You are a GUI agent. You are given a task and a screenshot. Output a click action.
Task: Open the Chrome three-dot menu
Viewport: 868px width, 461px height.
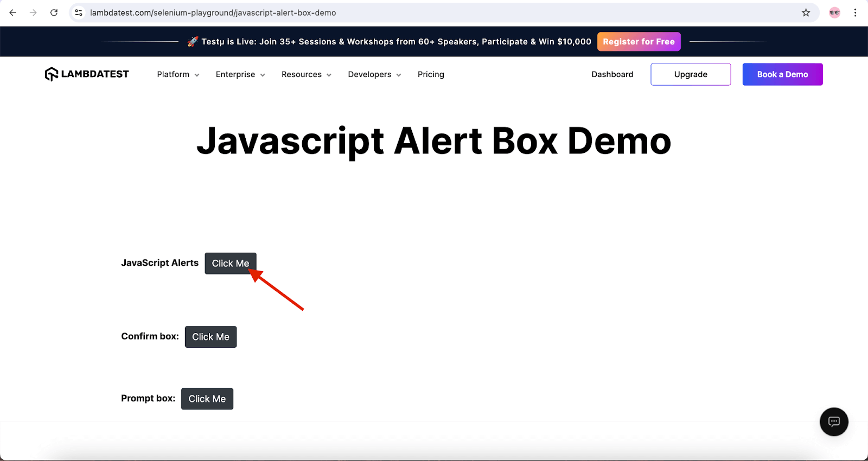coord(855,12)
